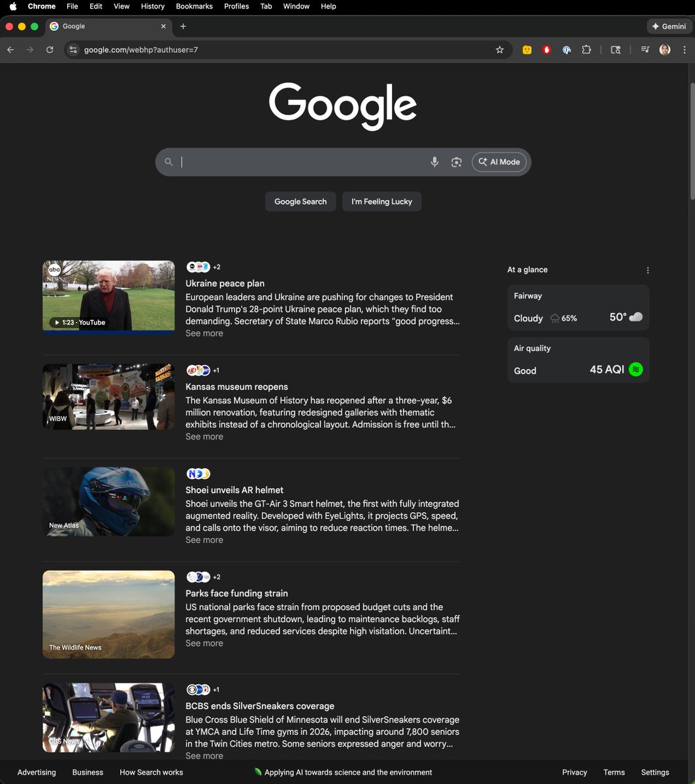Viewport: 695px width, 784px height.
Task: Click the yellow extension icon in toolbar
Action: 526,50
